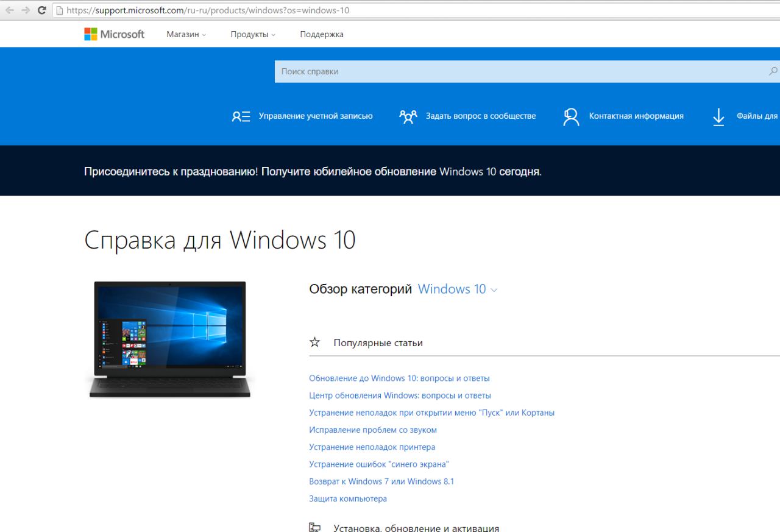Reload the page with the refresh icon

pyautogui.click(x=42, y=10)
